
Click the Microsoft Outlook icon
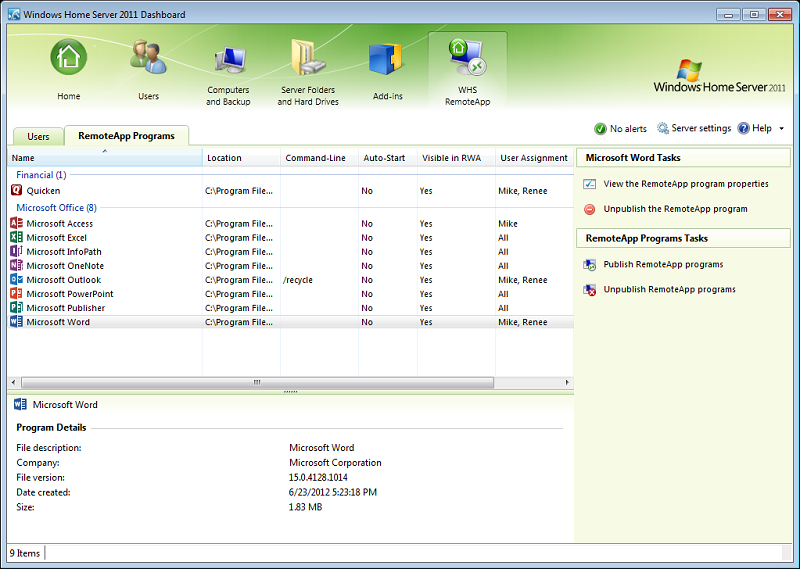pos(16,279)
